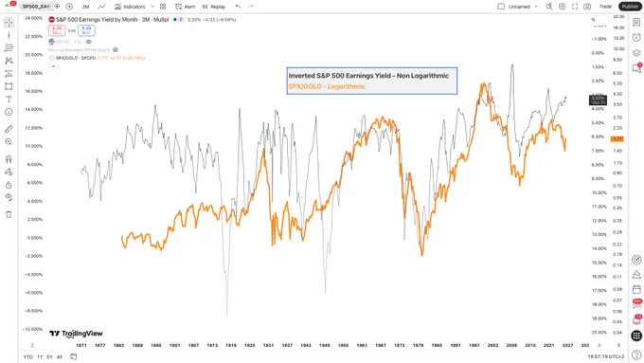The width and height of the screenshot is (644, 363).
Task: Change chart type via line icon
Action: coord(102,7)
